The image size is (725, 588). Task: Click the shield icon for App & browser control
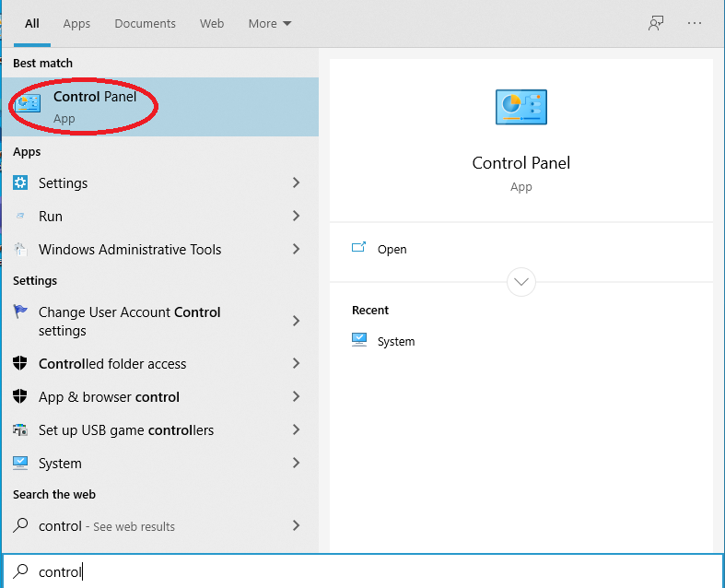(20, 396)
